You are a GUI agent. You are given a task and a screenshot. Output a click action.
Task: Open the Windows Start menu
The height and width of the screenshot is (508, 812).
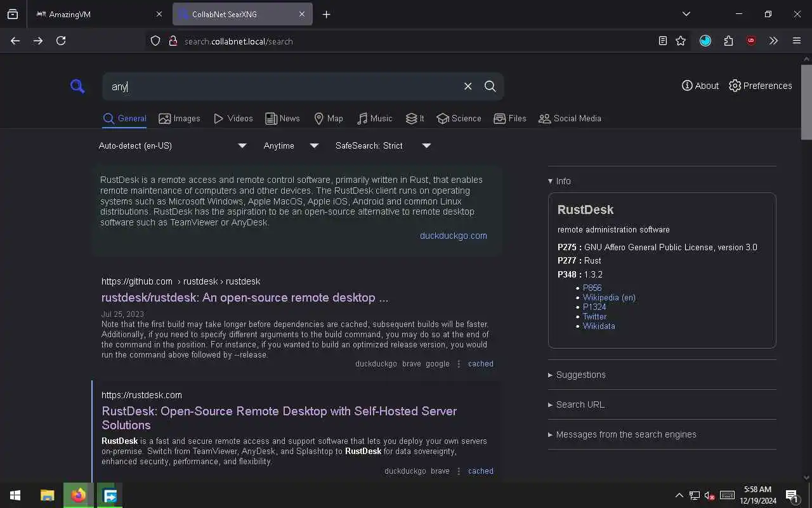[15, 495]
